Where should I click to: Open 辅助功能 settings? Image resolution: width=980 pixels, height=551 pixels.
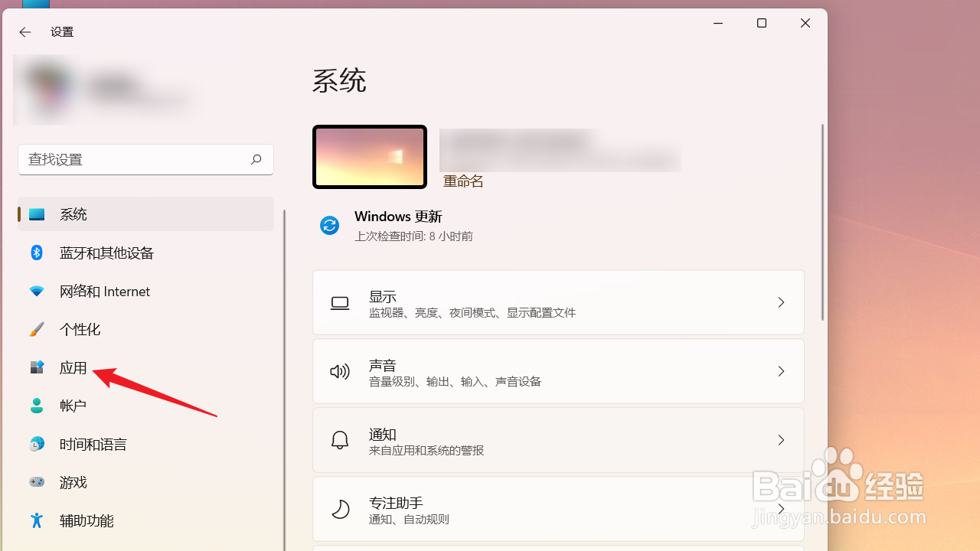pos(84,520)
